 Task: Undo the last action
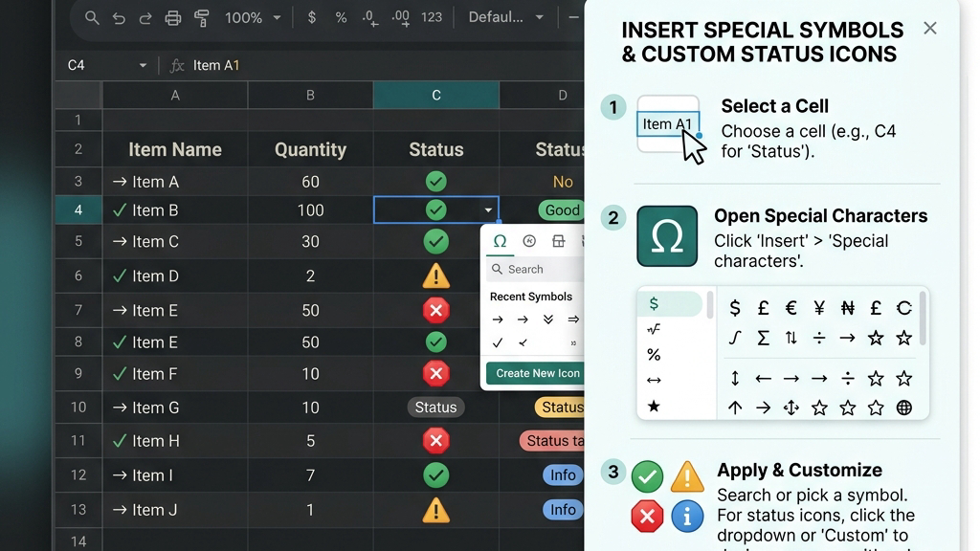pos(119,18)
